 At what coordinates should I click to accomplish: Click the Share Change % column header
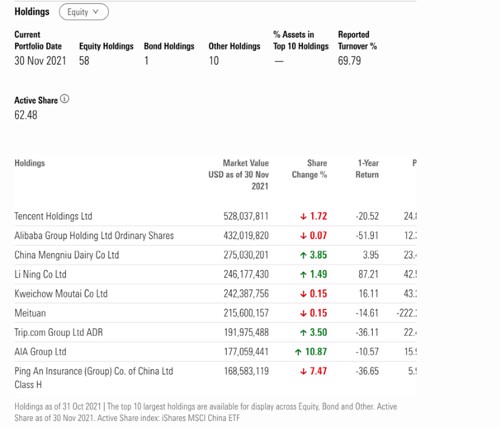coord(309,169)
